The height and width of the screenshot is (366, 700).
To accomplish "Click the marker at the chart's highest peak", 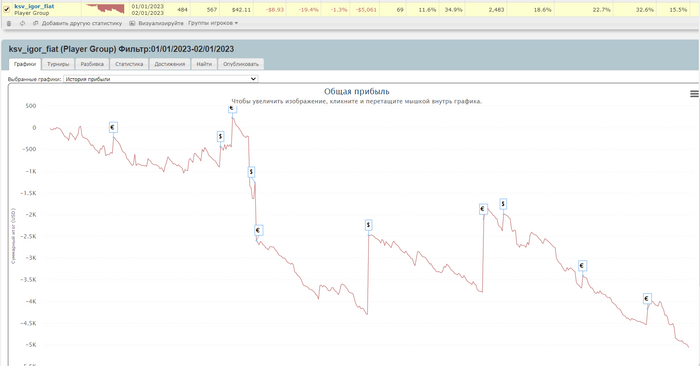I will [232, 108].
